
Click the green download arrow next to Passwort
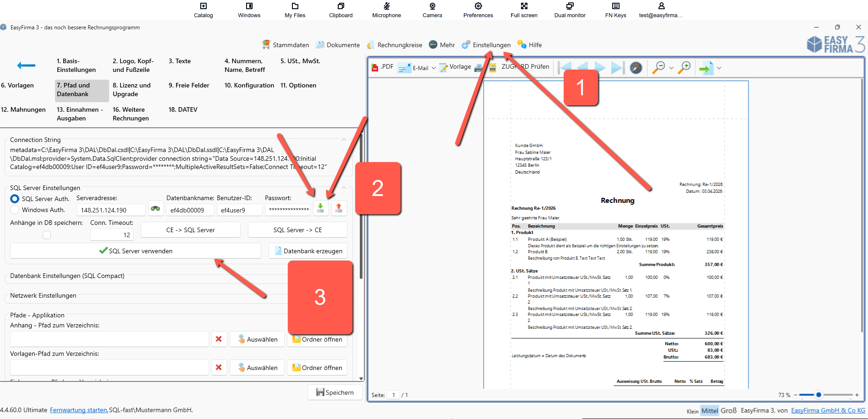[x=320, y=208]
